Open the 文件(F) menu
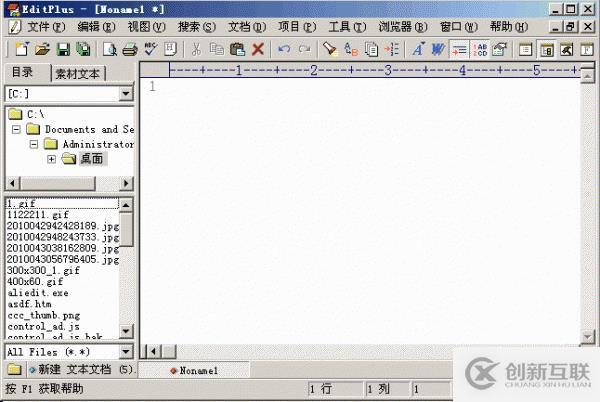600x402 pixels. point(46,27)
